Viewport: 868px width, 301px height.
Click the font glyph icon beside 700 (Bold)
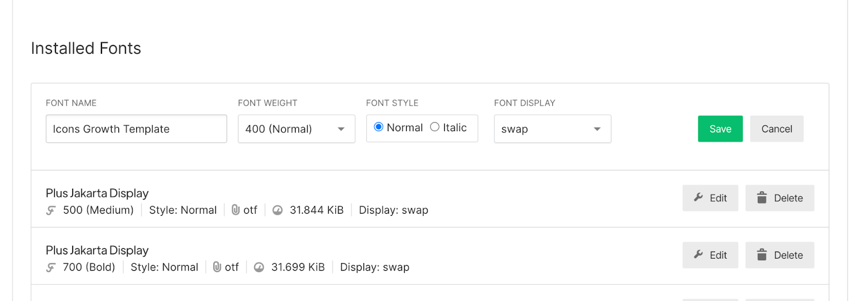51,267
